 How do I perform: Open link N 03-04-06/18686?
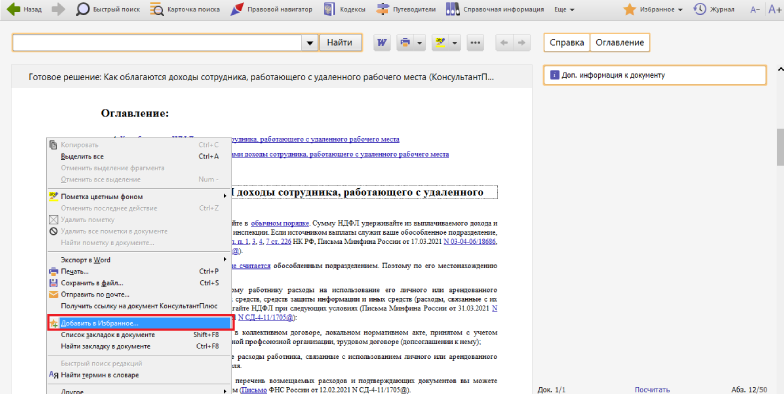[x=470, y=242]
